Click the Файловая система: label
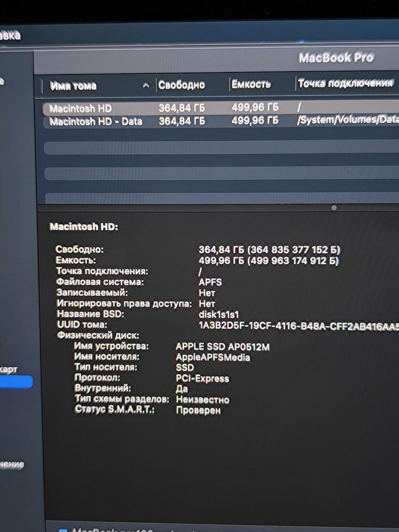 coord(100,282)
